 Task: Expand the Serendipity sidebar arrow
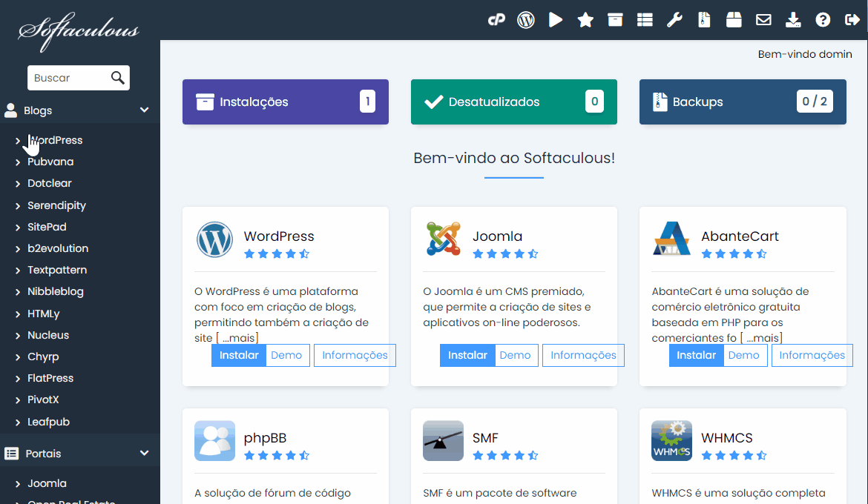(18, 206)
